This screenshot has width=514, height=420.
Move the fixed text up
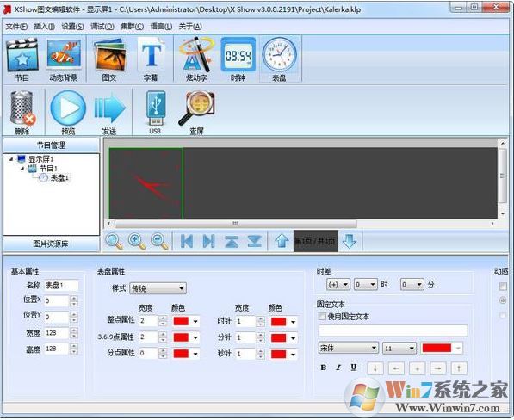point(459,368)
